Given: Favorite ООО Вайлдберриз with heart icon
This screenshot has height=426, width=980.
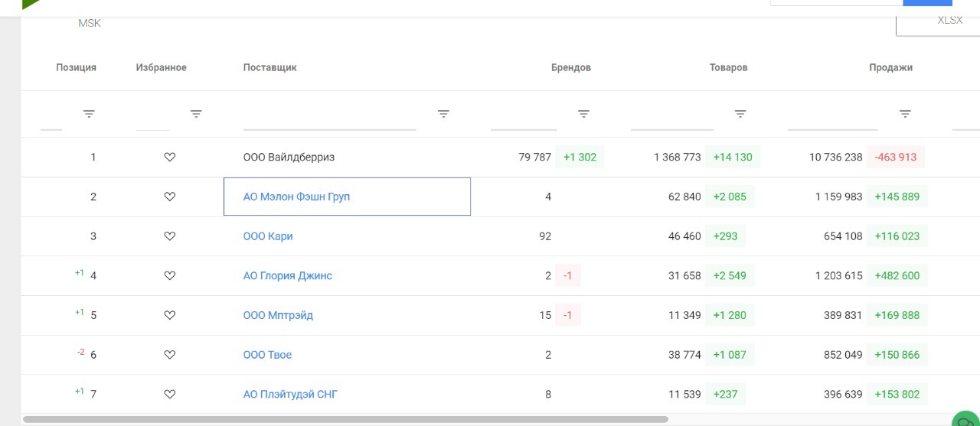Looking at the screenshot, I should [170, 158].
